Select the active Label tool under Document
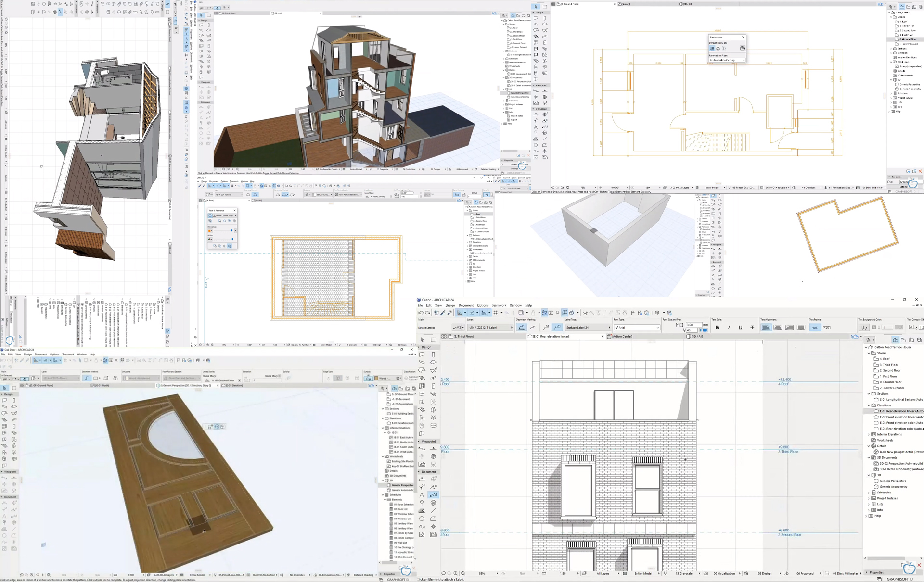This screenshot has width=924, height=582. point(434,494)
